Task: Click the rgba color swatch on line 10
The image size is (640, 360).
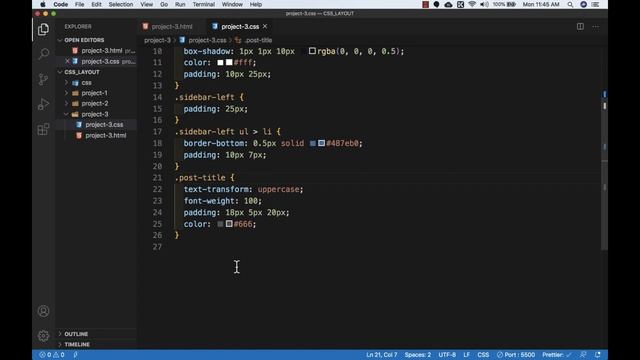Action: click(x=312, y=51)
